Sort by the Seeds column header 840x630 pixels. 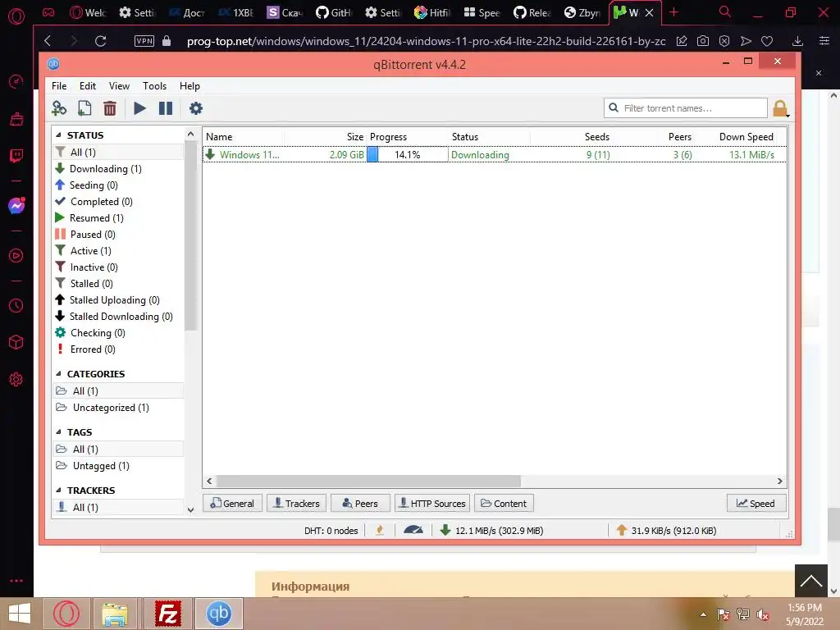pos(597,137)
